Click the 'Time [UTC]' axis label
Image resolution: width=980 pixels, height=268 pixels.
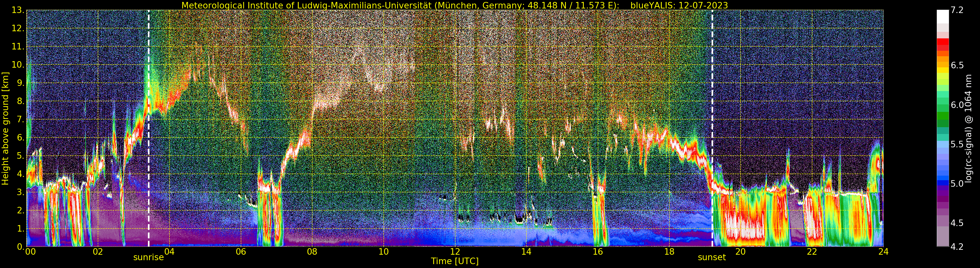point(455,261)
